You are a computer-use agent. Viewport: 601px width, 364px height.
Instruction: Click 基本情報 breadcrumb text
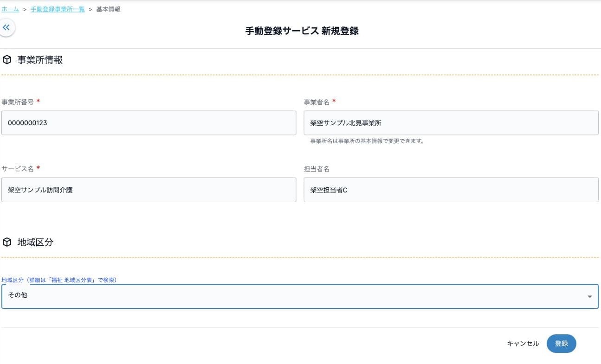108,9
